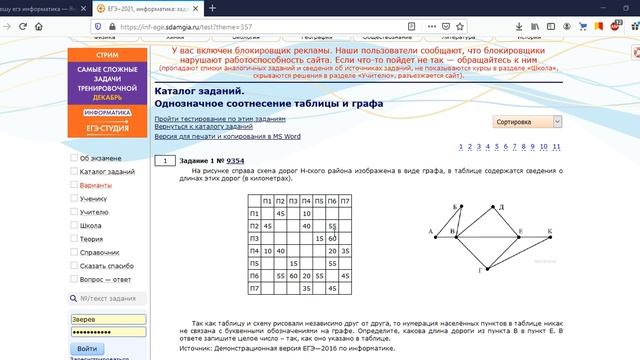Go to page 2 of tasks

(x=470, y=147)
